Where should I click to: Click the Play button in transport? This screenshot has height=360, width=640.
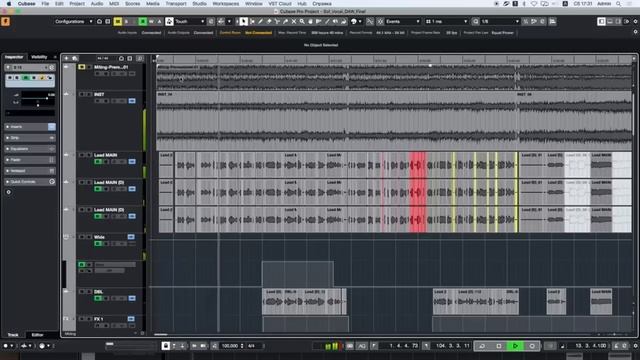tap(516, 346)
